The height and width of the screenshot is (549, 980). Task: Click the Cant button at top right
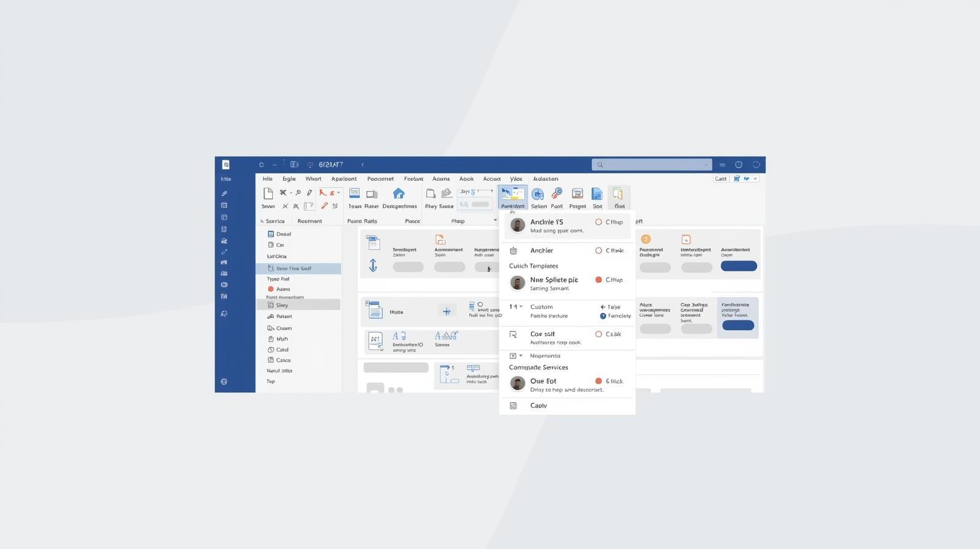(x=721, y=179)
